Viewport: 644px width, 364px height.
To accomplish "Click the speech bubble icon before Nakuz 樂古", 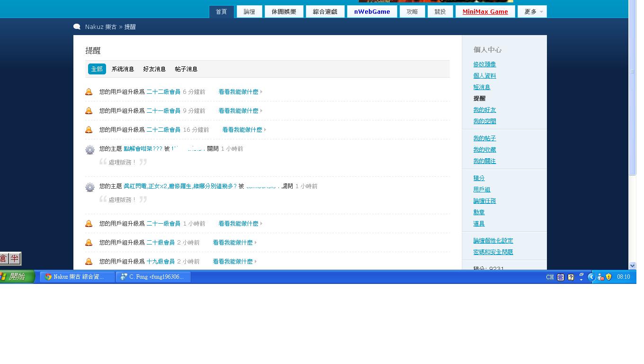I will pos(77,27).
